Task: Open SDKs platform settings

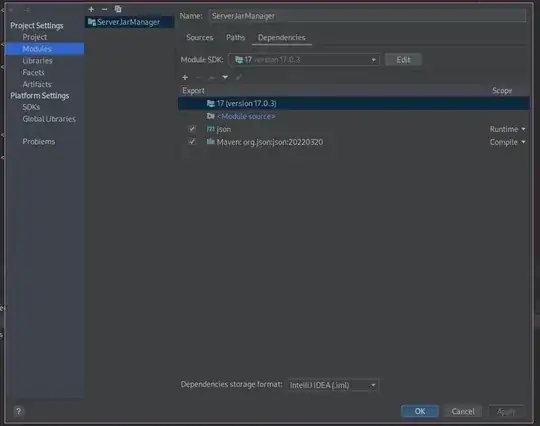Action: (31, 107)
